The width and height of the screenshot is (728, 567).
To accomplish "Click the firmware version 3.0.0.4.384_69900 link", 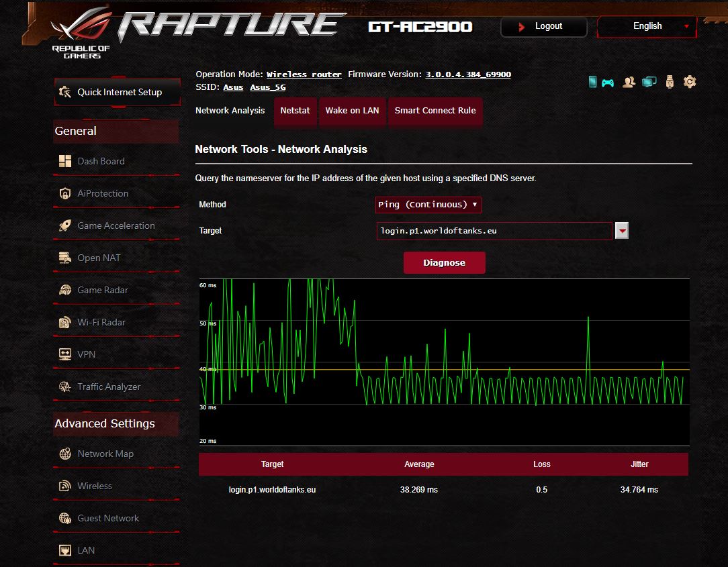I will point(468,74).
